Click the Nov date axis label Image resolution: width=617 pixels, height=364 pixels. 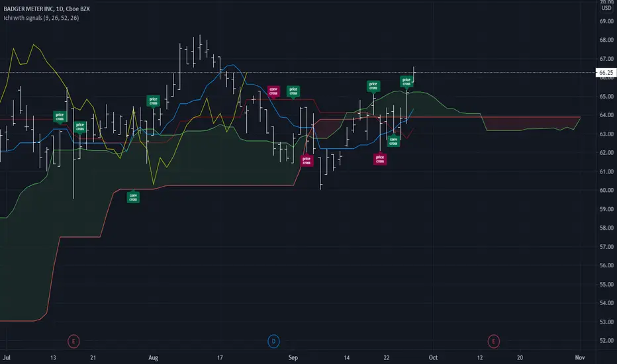580,357
